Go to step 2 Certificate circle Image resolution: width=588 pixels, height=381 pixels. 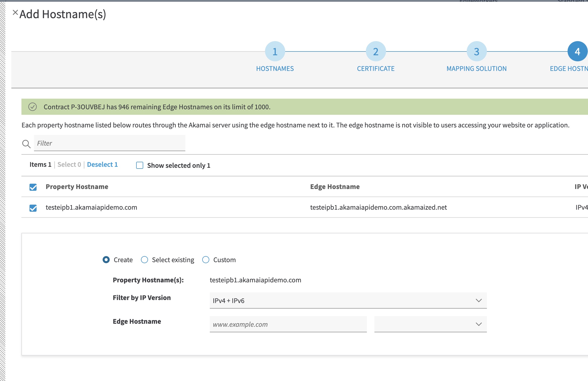pyautogui.click(x=376, y=51)
